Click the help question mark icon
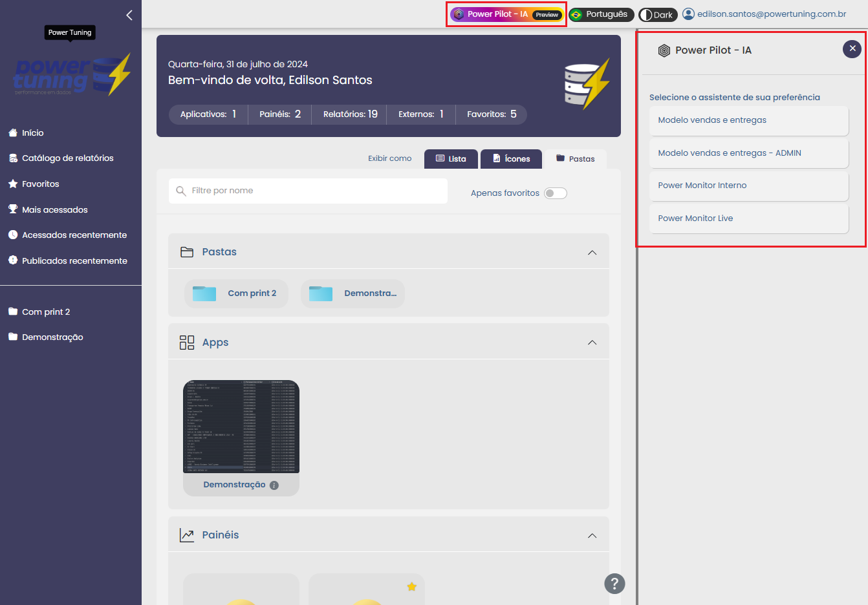Screen dimensions: 868x605 [614, 584]
